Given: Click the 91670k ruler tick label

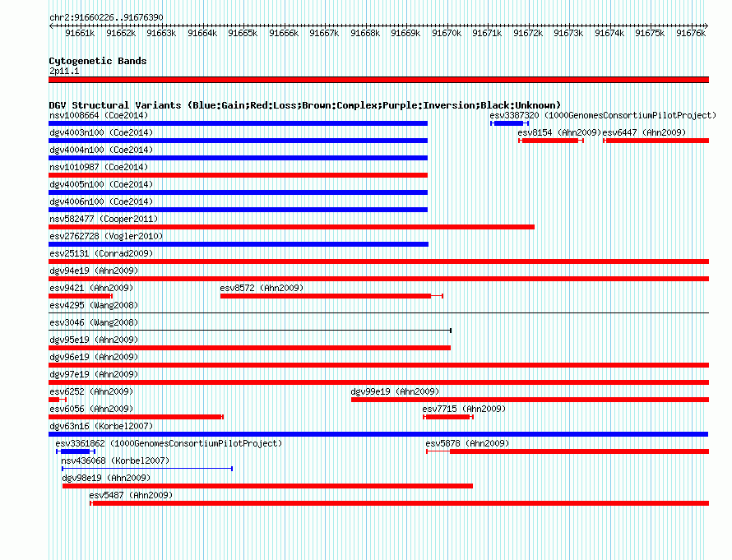Looking at the screenshot, I should tap(447, 33).
